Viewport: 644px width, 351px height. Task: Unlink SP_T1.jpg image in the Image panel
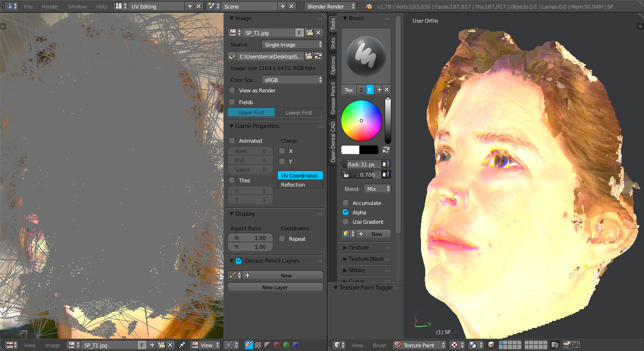[319, 33]
